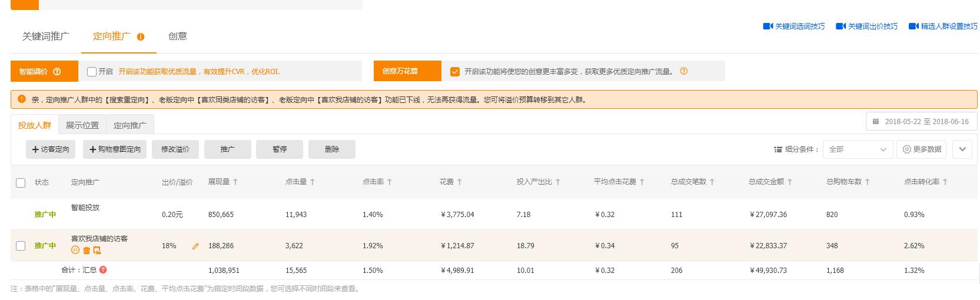
Task: Select 投放人群 sub-tab
Action: coord(35,125)
